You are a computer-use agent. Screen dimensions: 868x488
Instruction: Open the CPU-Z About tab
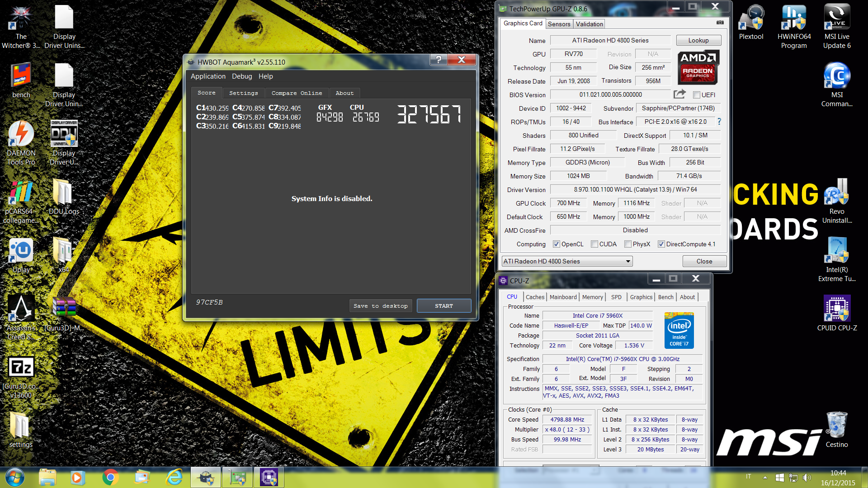point(687,297)
